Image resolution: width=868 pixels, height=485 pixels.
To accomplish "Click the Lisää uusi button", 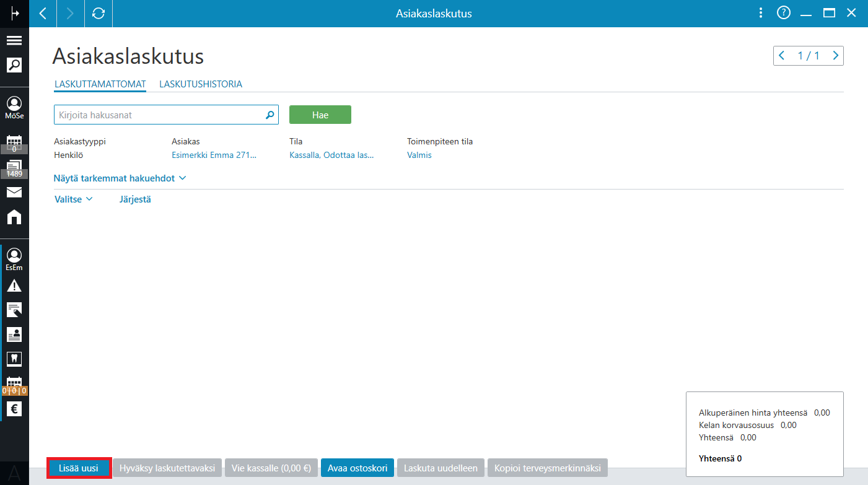I will (79, 468).
